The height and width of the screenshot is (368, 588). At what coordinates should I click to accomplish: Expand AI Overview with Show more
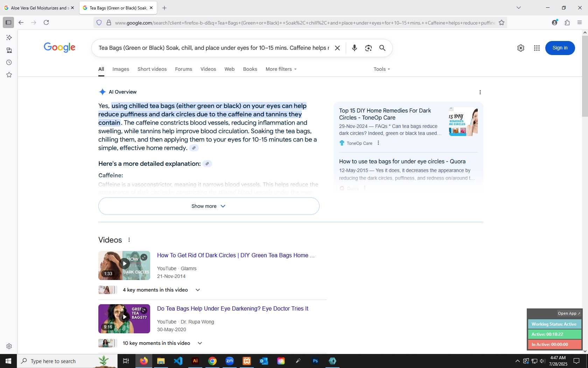coord(209,206)
